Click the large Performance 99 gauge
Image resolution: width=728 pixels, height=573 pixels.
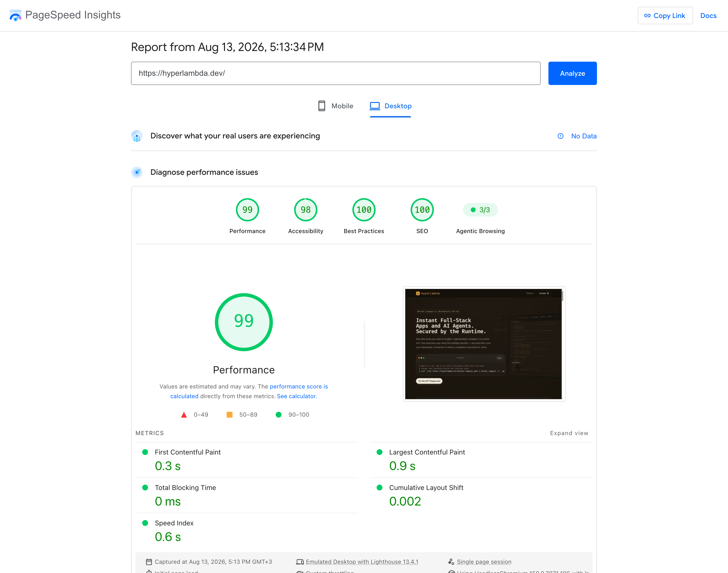tap(244, 322)
